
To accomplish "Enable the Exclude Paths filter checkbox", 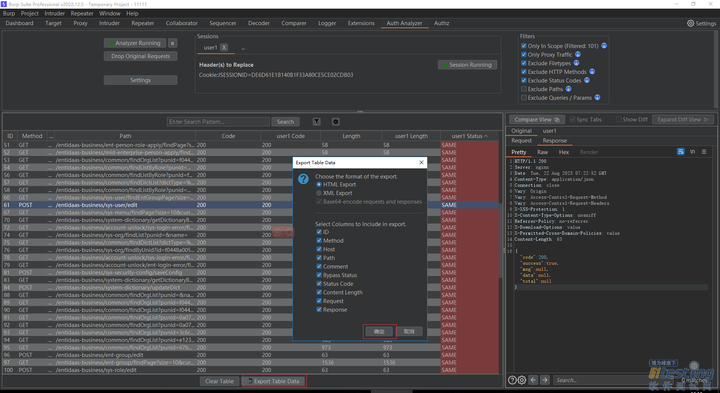I will pos(523,89).
